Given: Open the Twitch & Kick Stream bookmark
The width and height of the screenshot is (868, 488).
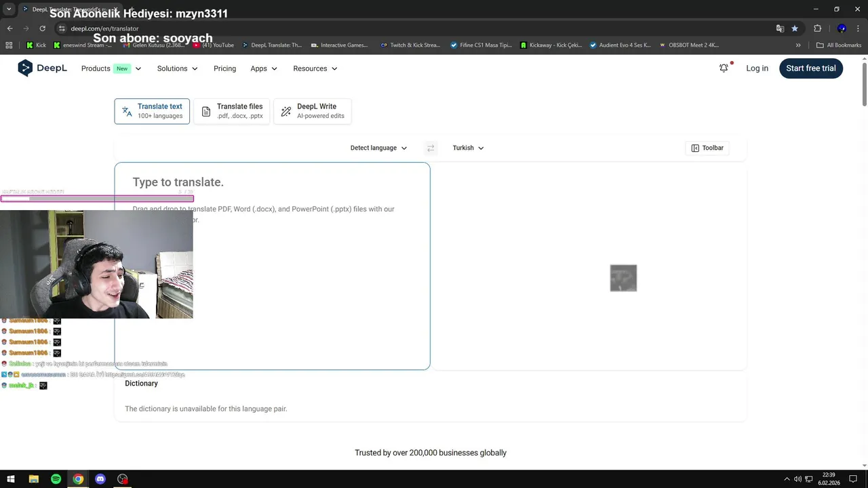Looking at the screenshot, I should tap(410, 45).
